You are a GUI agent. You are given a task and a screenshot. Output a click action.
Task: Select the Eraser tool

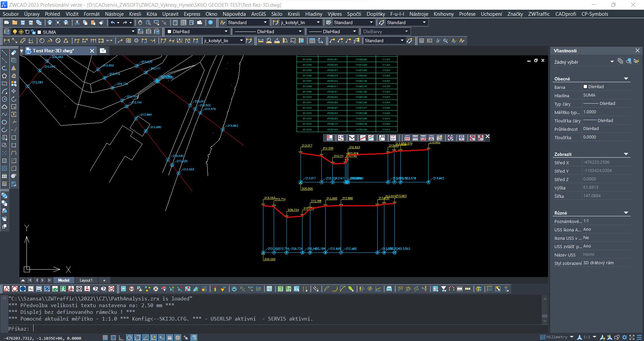[14, 53]
